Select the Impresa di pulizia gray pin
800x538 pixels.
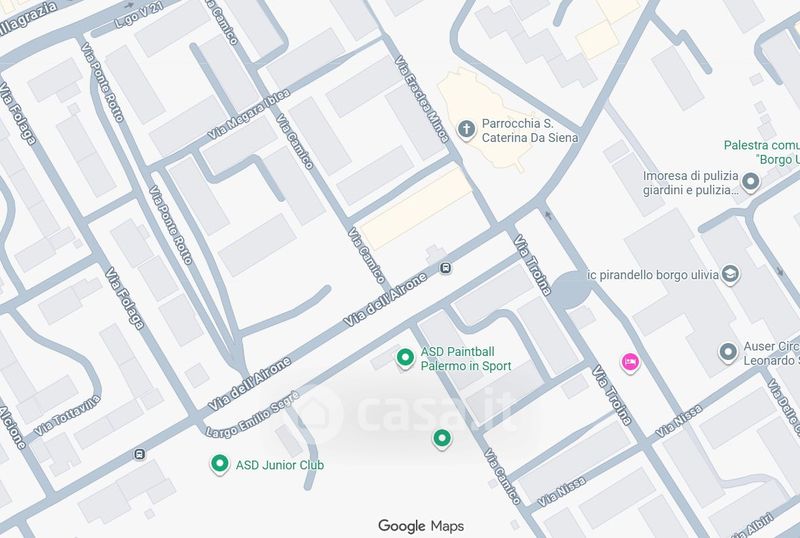click(751, 182)
